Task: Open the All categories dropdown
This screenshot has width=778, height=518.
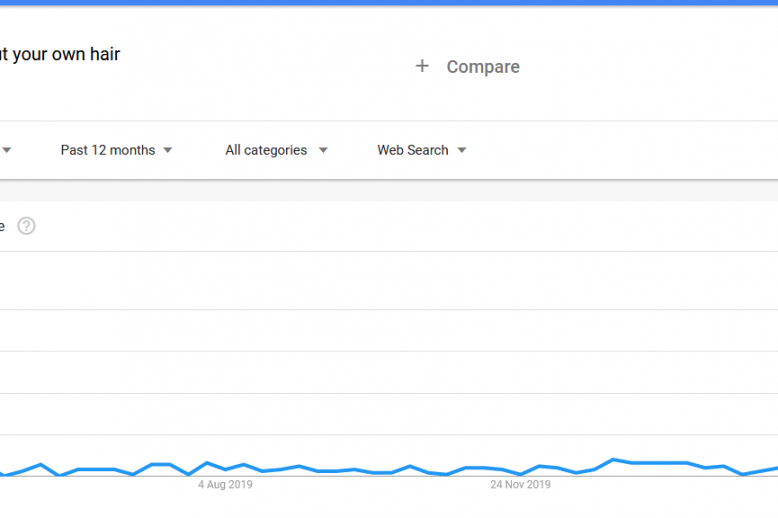Action: (266, 150)
